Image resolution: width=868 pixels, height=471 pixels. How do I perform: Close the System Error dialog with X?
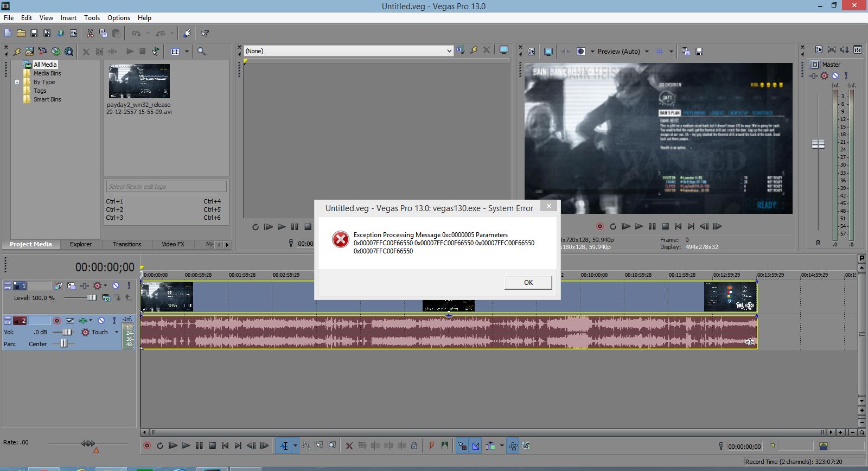(548, 206)
